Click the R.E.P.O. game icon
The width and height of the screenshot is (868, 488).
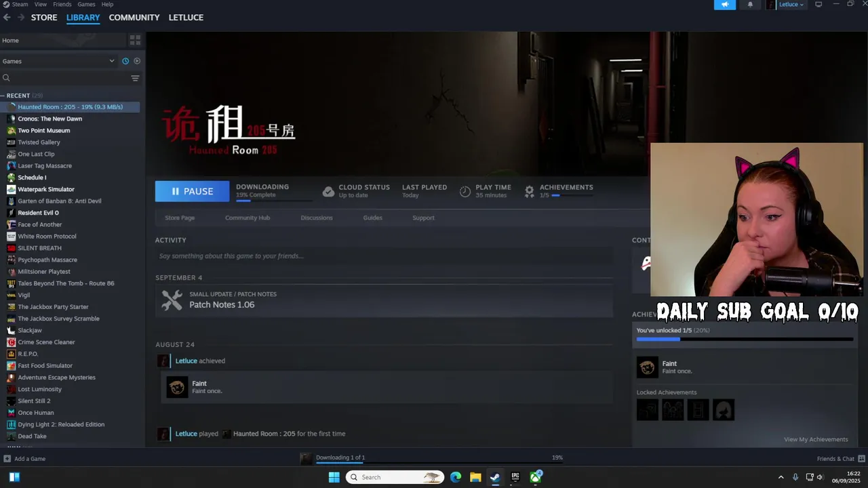click(11, 354)
